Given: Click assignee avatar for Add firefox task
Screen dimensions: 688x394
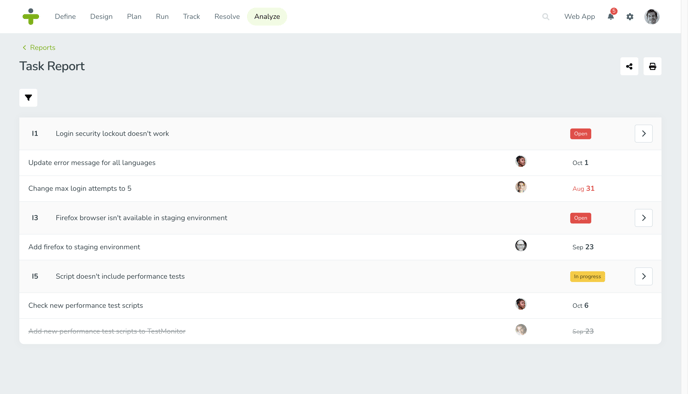Looking at the screenshot, I should (x=521, y=246).
